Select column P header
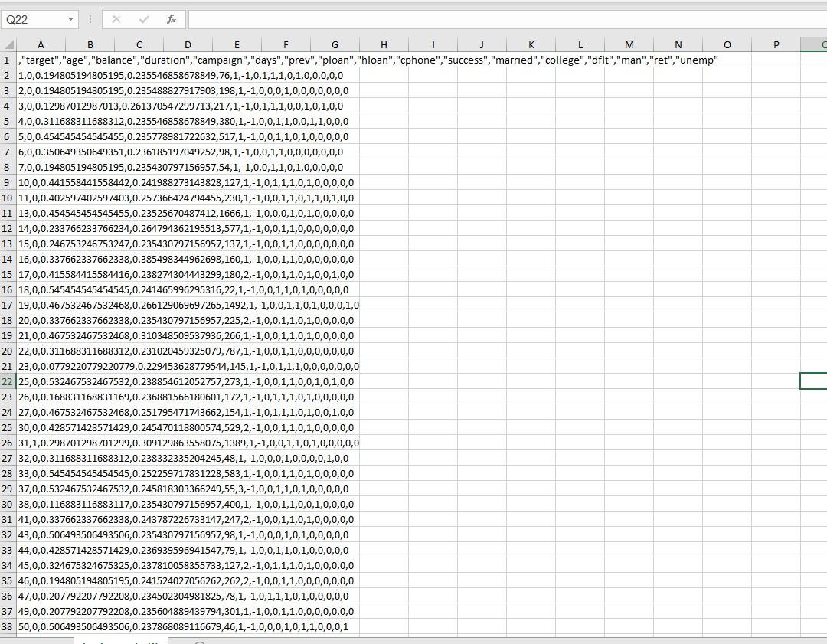This screenshot has width=827, height=644. 774,44
